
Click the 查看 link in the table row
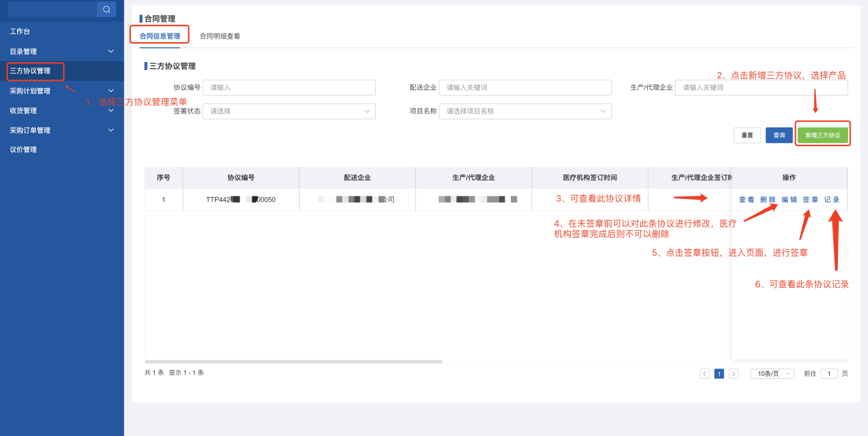[x=746, y=200]
